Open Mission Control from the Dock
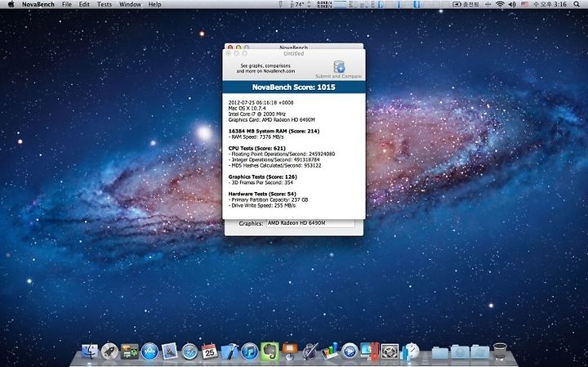The image size is (588, 367). 129,351
